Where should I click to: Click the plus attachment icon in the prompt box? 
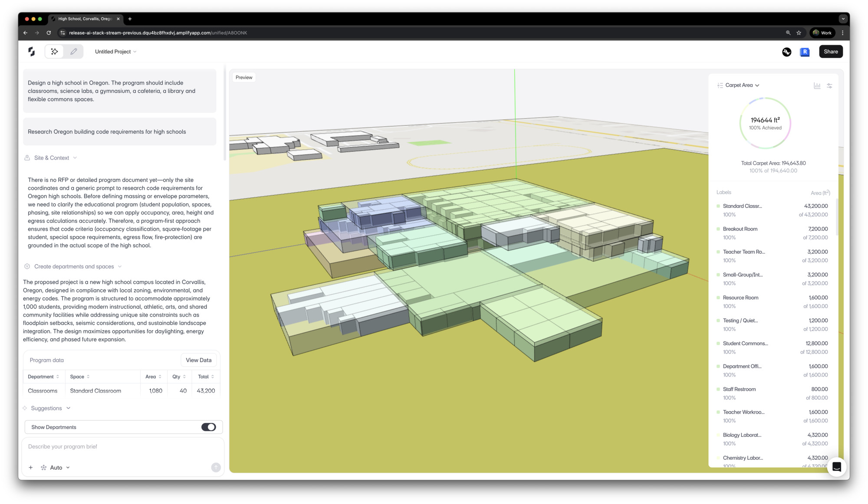31,468
